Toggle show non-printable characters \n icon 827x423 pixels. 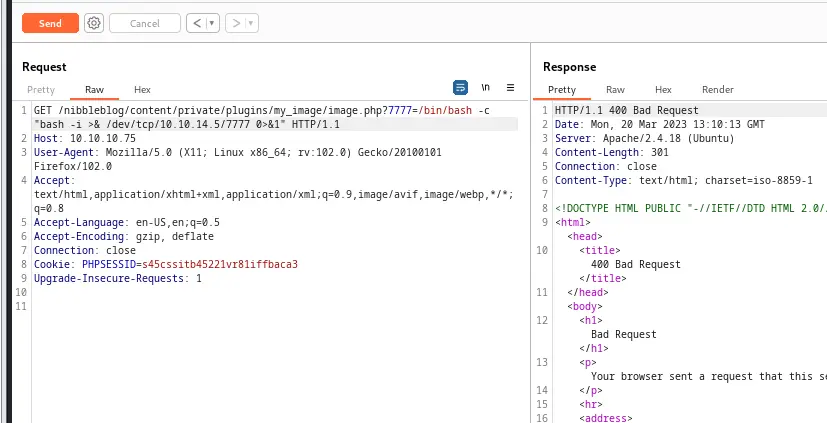pyautogui.click(x=486, y=88)
